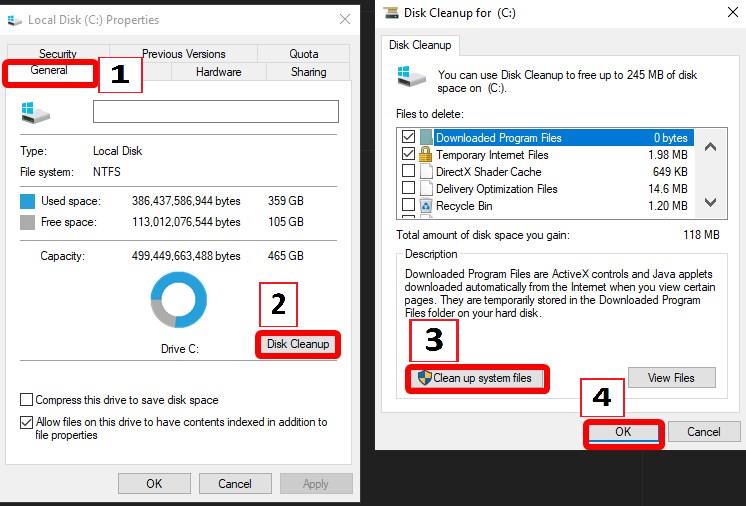Image resolution: width=746 pixels, height=506 pixels.
Task: Click the 14.6 MB size value
Action: pos(667,189)
